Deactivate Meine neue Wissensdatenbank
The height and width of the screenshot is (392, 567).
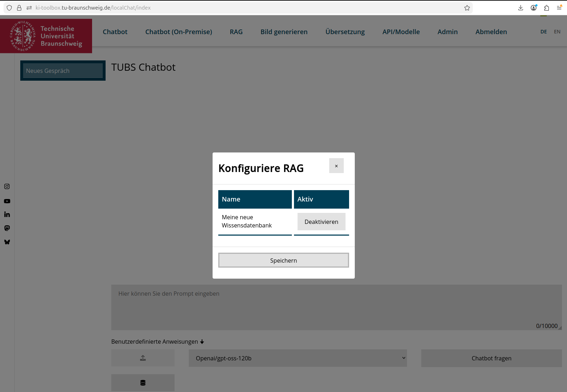pos(321,222)
